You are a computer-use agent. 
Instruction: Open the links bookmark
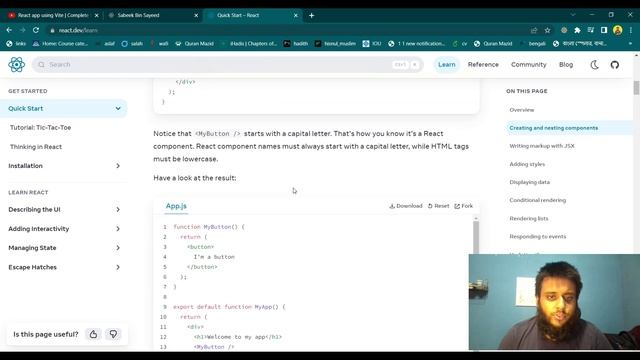[16, 43]
